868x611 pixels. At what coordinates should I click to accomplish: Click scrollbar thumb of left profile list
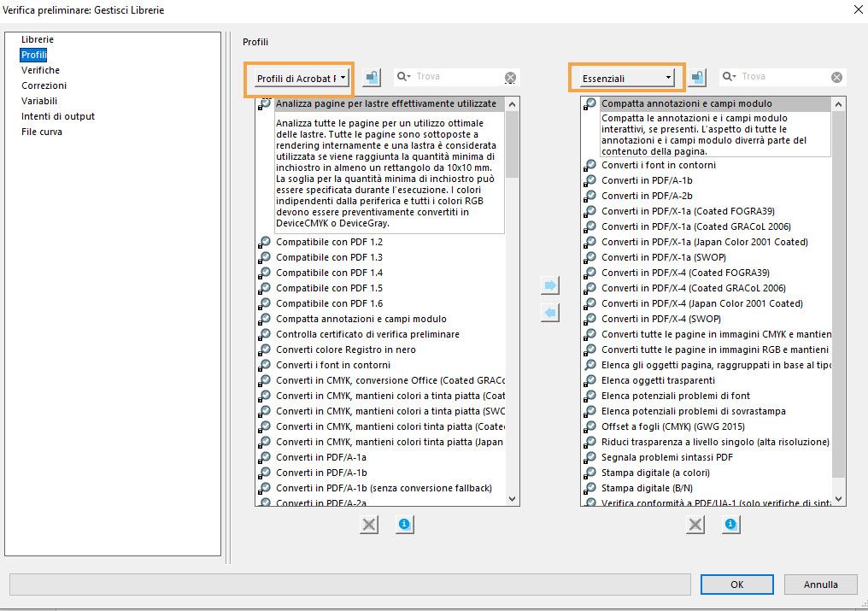tap(513, 144)
